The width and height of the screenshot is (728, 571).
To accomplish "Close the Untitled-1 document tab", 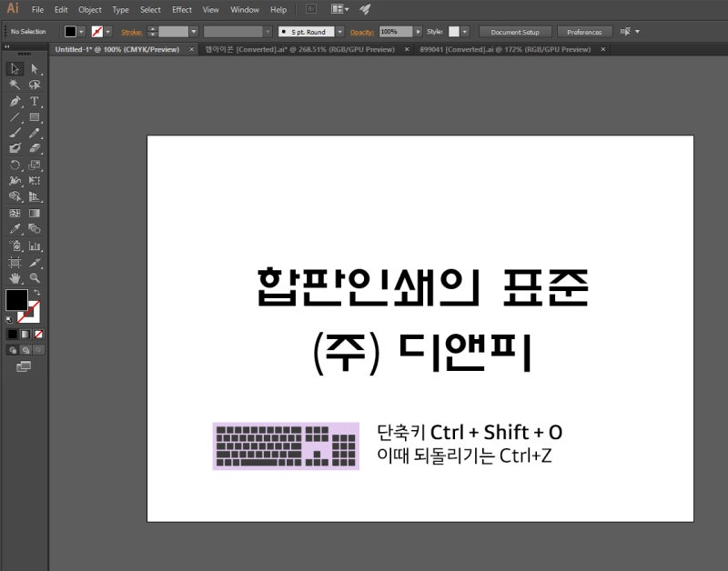I will pyautogui.click(x=191, y=49).
